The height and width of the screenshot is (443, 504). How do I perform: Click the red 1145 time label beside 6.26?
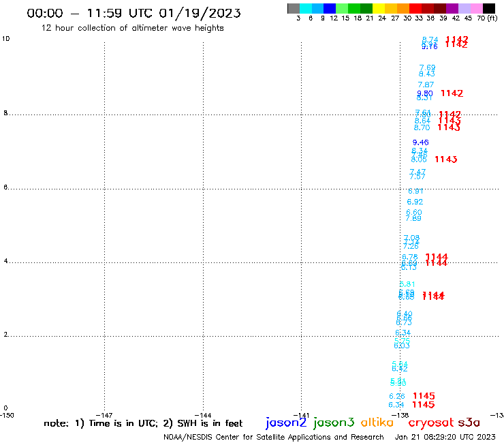pos(424,396)
